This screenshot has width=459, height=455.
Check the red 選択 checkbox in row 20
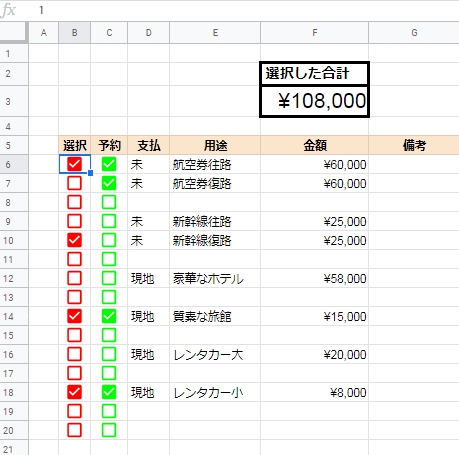pos(74,430)
